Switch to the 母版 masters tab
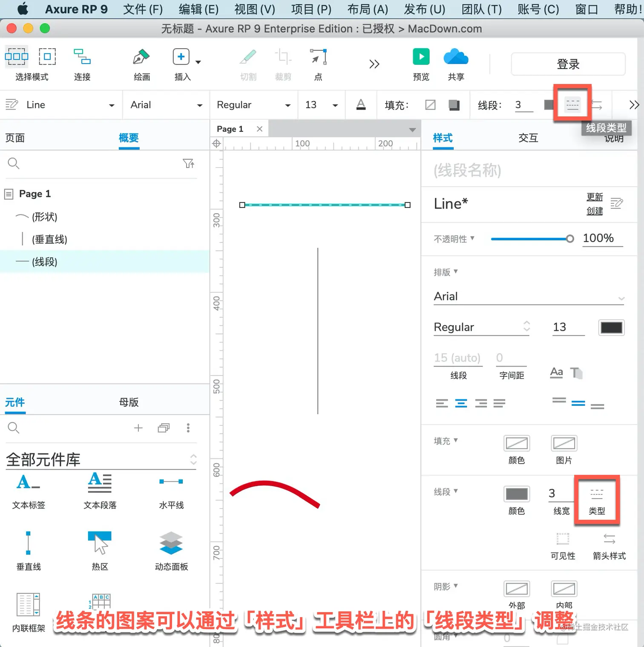 click(x=129, y=402)
